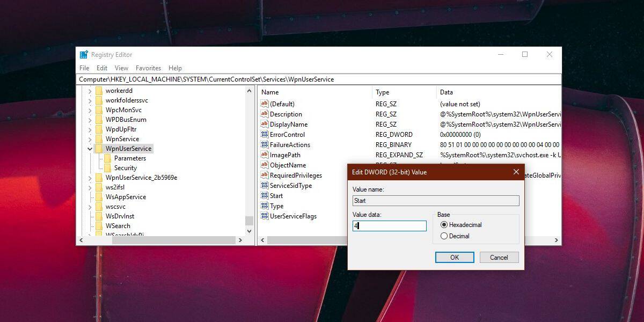Expand the WpnUserService_2b5969e tree node

[90, 178]
